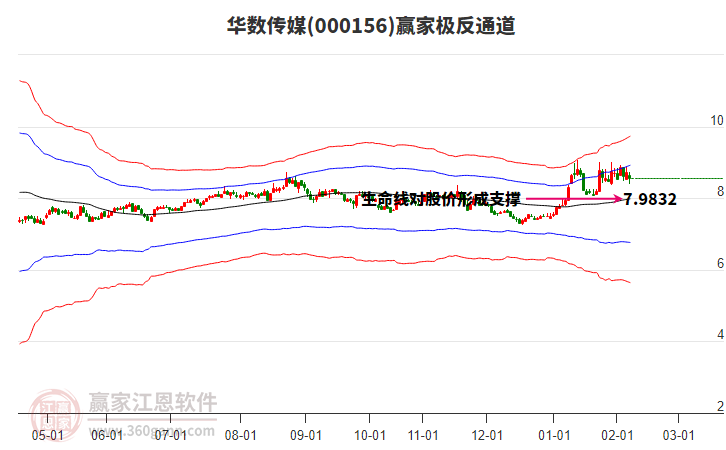
Task: Click the 06-01 date axis label
Action: point(107,436)
